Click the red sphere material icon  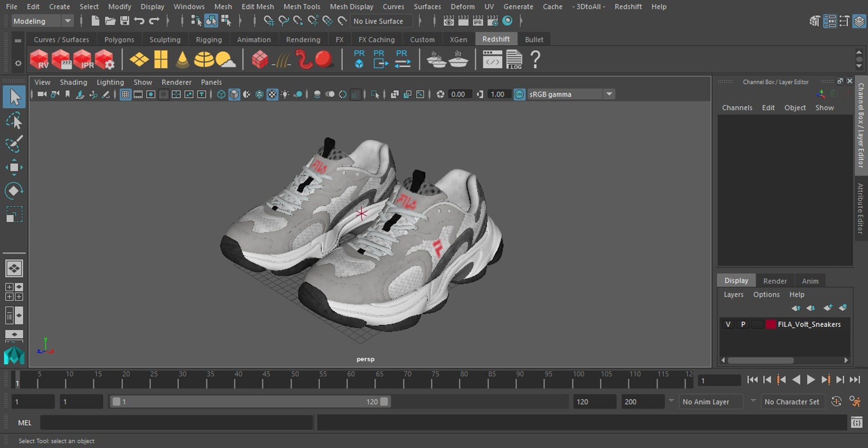pyautogui.click(x=324, y=60)
